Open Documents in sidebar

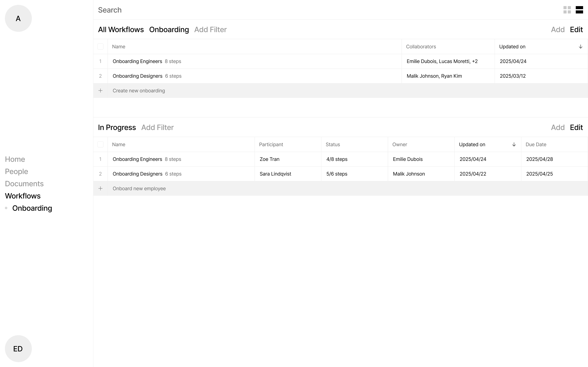pos(24,184)
